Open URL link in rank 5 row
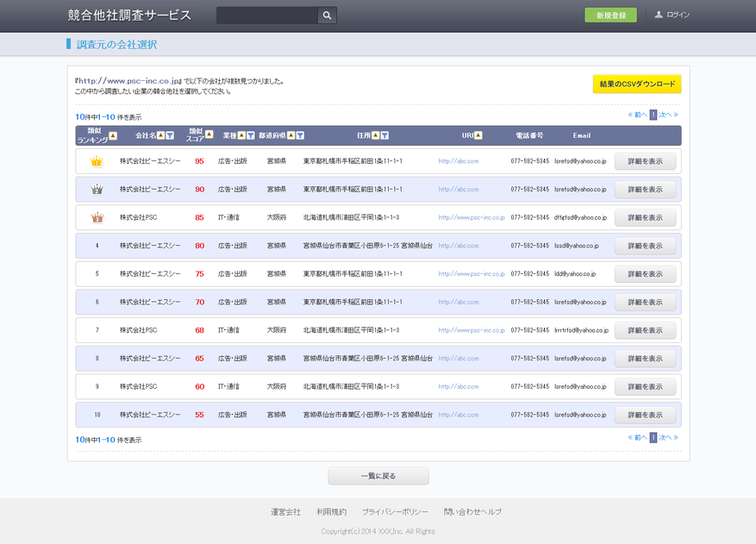Screen dimensions: 756x544 click(x=472, y=274)
